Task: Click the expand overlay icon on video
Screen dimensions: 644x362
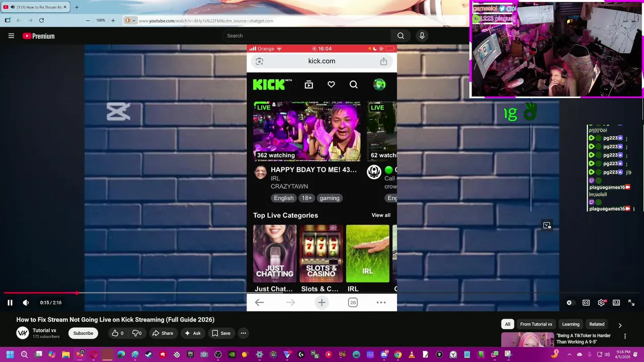Action: 547,225
